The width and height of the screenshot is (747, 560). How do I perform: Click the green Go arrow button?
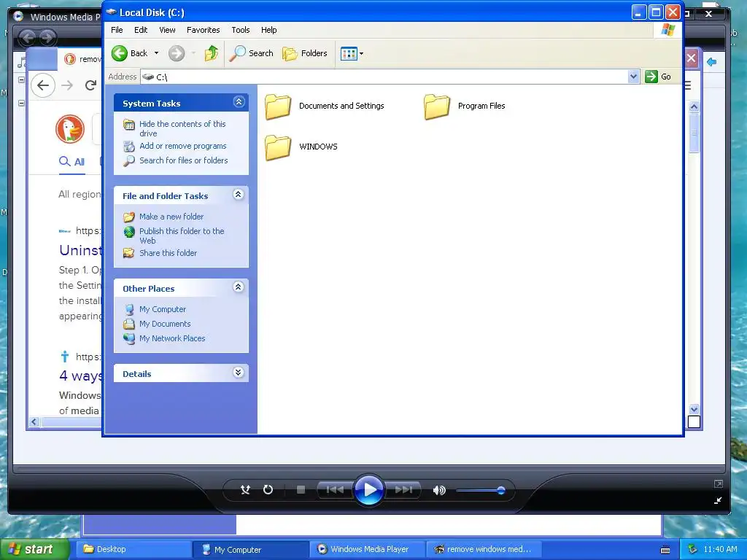658,76
